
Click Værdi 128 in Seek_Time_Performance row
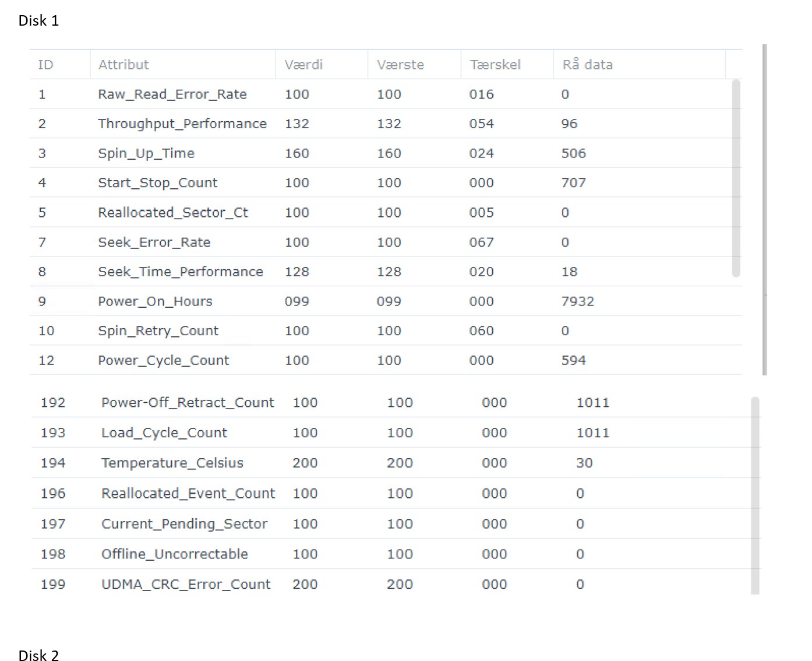pos(297,272)
